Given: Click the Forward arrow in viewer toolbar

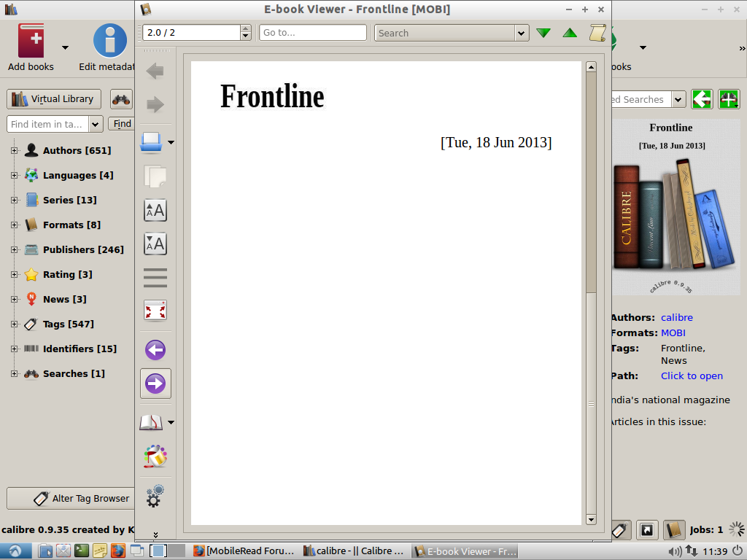Looking at the screenshot, I should [155, 105].
